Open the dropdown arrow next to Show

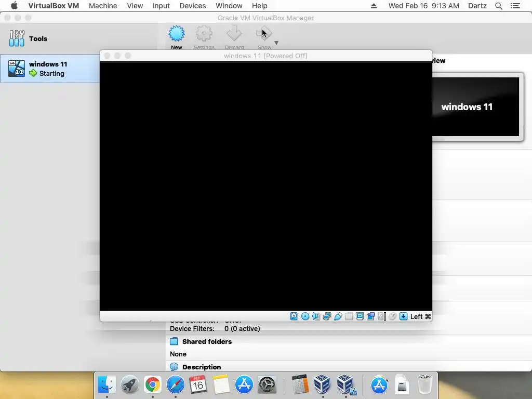point(276,43)
